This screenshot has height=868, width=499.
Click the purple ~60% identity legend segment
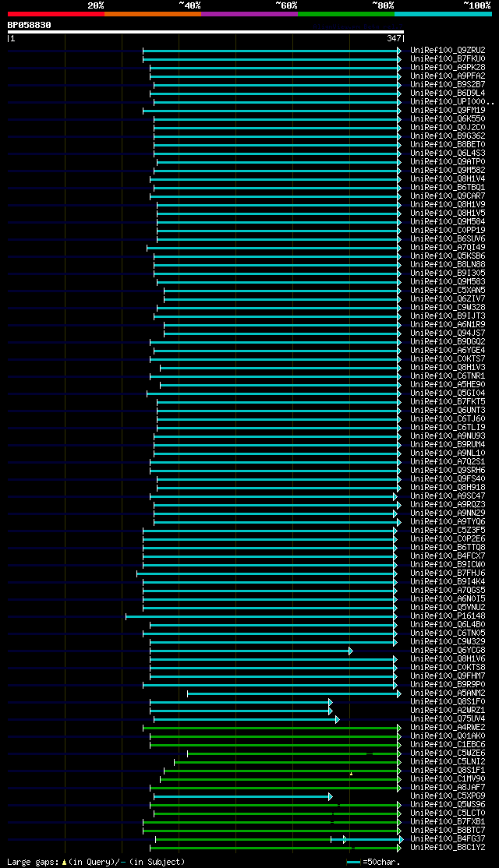[x=249, y=13]
